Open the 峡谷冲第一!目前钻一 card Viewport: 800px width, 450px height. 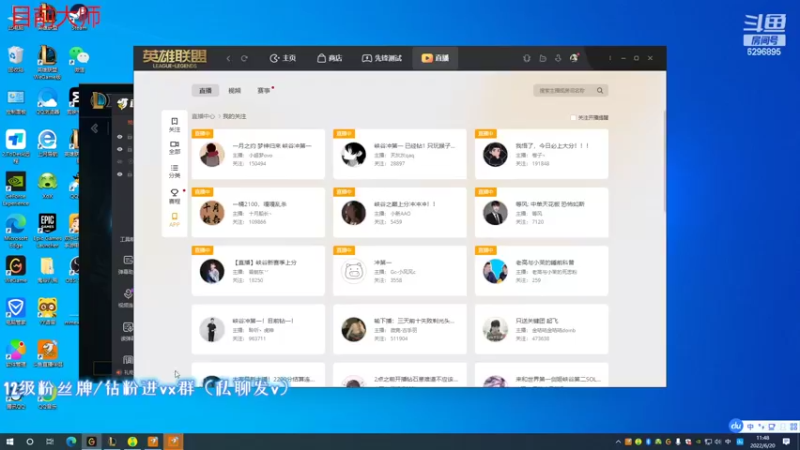258,329
